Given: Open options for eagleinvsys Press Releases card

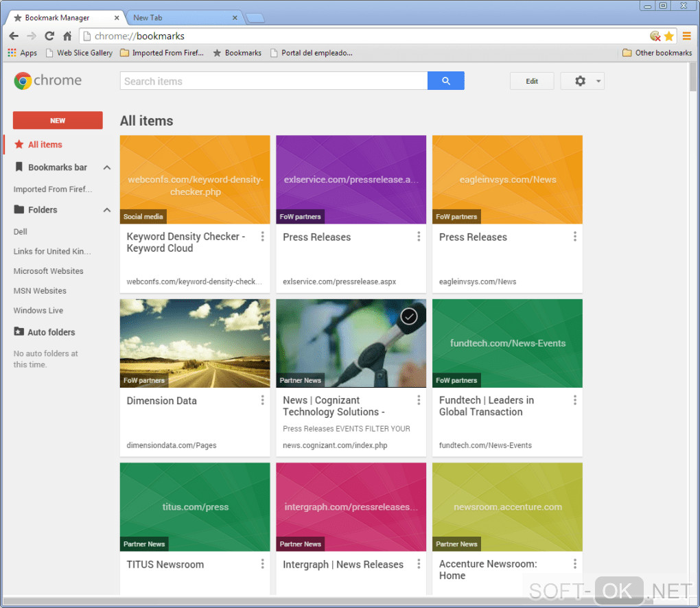Looking at the screenshot, I should tap(575, 237).
